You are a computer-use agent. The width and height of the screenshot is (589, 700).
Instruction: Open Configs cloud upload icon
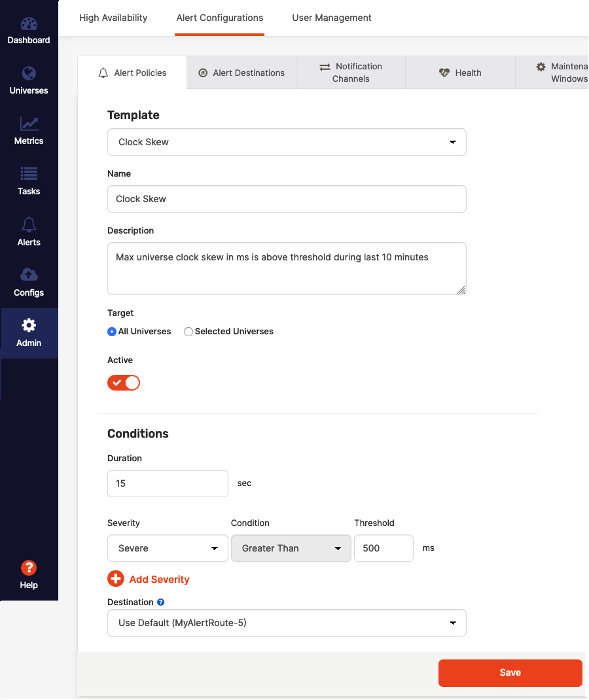(29, 275)
